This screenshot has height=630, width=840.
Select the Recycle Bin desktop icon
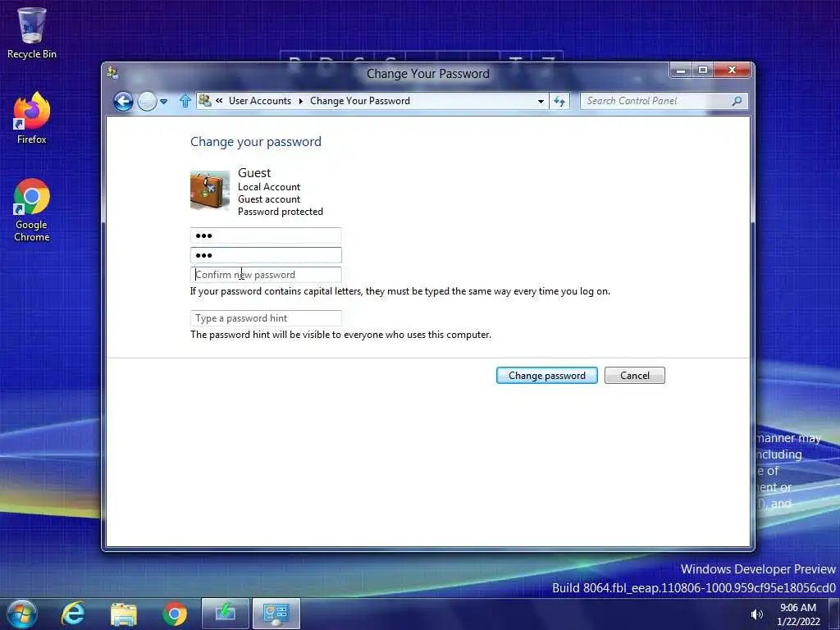click(32, 33)
